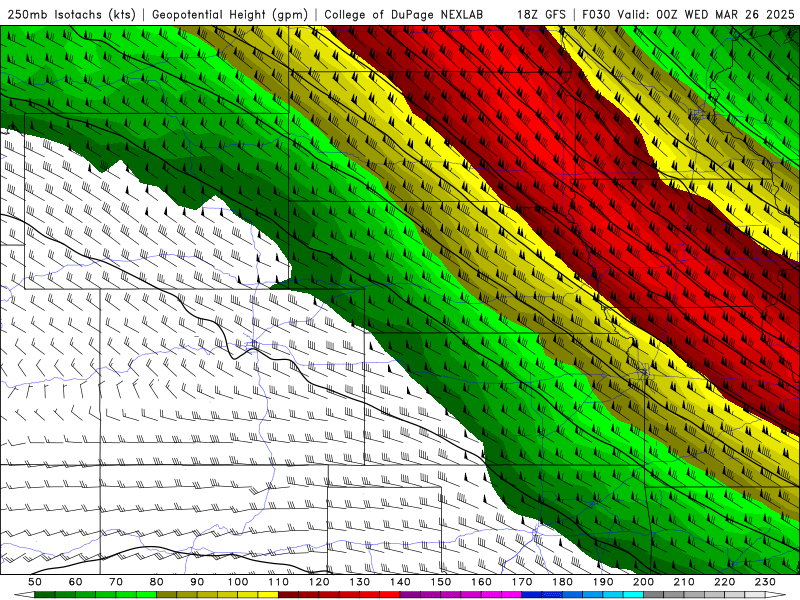The height and width of the screenshot is (600, 800).
Task: Click the "Geopotential Height (gpm)" title text
Action: [x=230, y=15]
